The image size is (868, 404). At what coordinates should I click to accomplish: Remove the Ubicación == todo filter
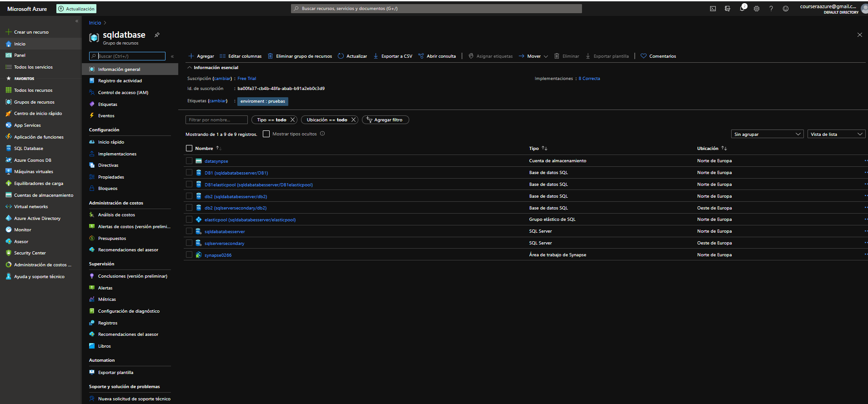coord(353,120)
